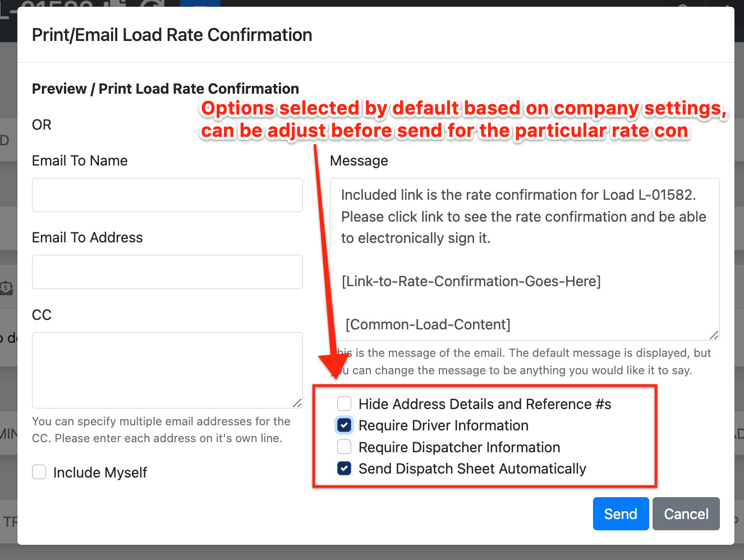Click the Email To Name input field
Viewport: 744px width, 560px height.
(x=167, y=195)
